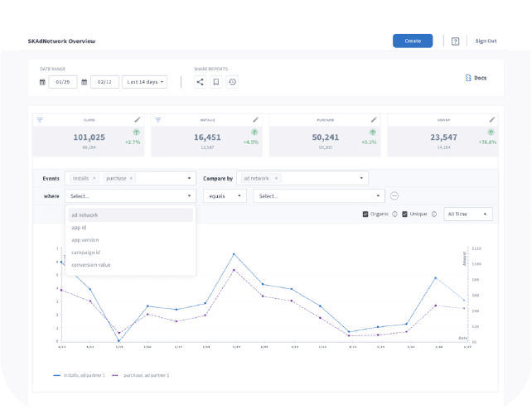Toggle the Unique checkbox
532x414 pixels.
(x=404, y=214)
